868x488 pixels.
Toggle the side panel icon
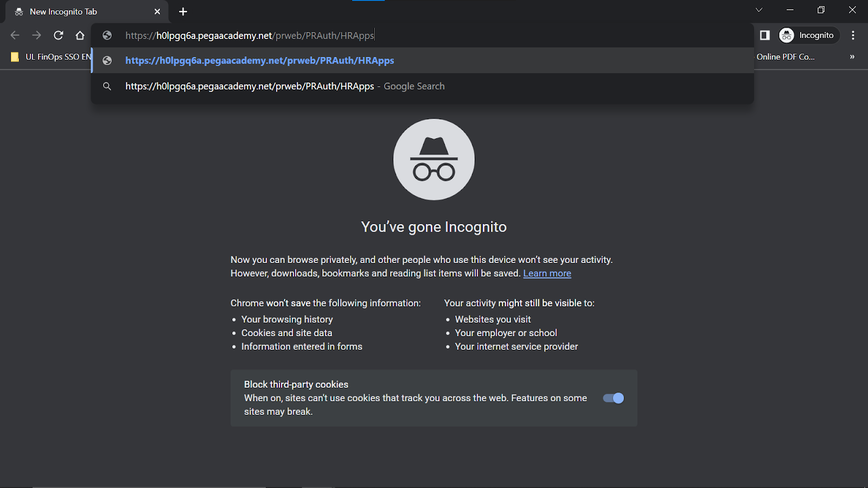[x=765, y=35]
